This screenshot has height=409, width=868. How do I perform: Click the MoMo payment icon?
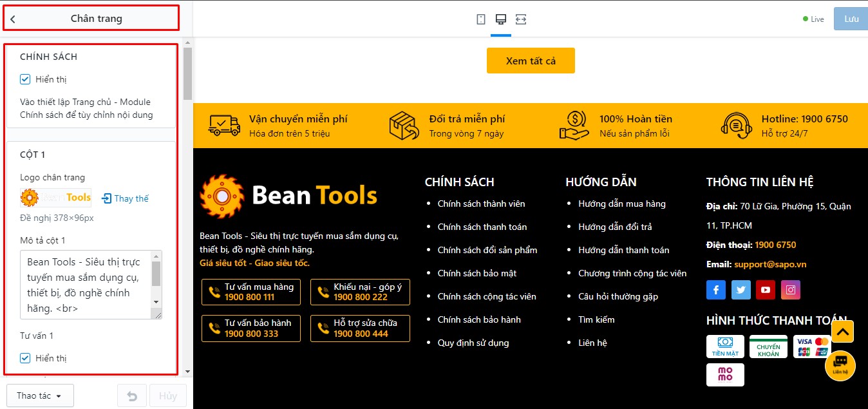click(x=725, y=375)
